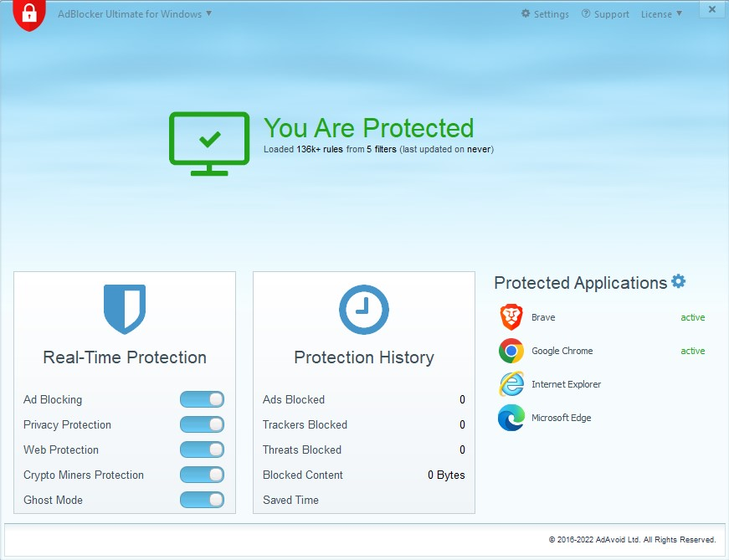
Task: Click the Trackers Blocked label
Action: (305, 424)
